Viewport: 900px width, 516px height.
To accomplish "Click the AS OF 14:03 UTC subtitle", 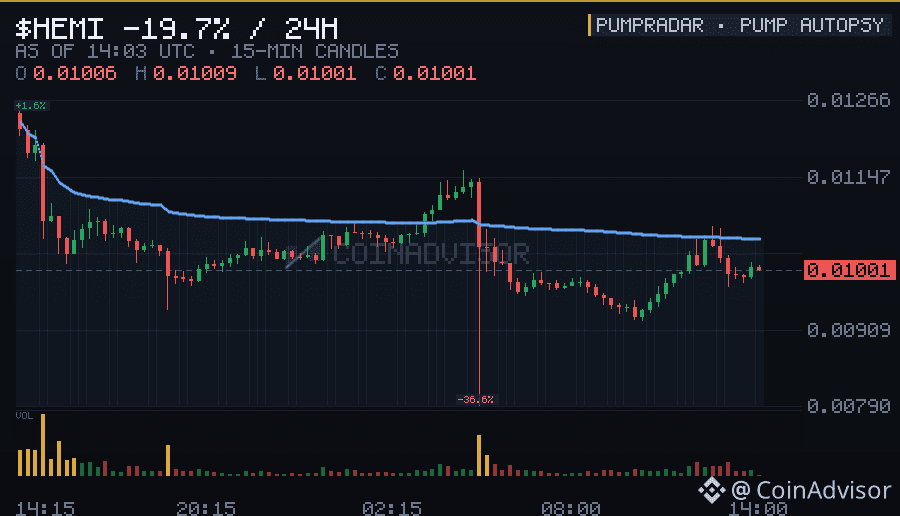I will click(x=104, y=52).
